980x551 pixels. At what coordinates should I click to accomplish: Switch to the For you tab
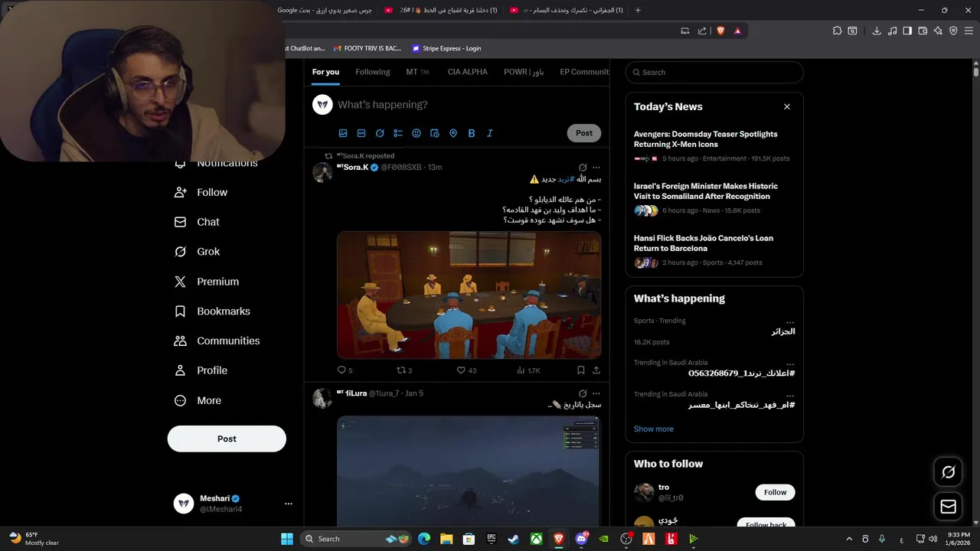tap(325, 72)
